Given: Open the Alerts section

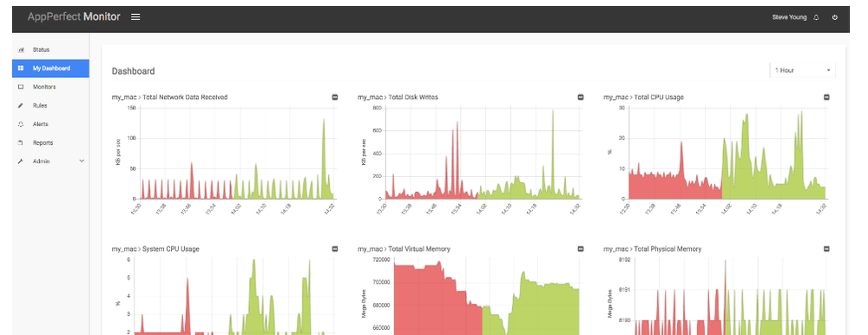Looking at the screenshot, I should pyautogui.click(x=50, y=124).
